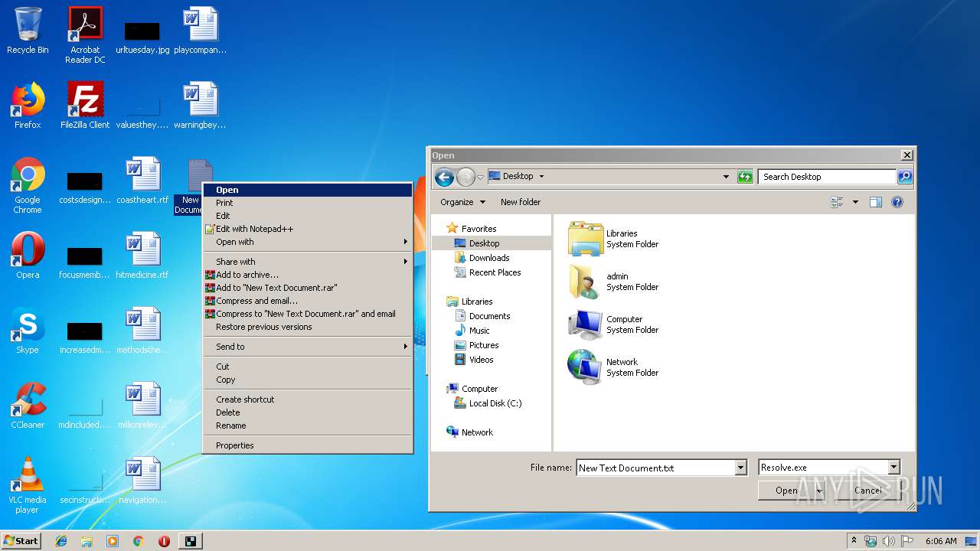Choose Delete in the context menu
Viewport: 980px width, 551px height.
(308, 412)
